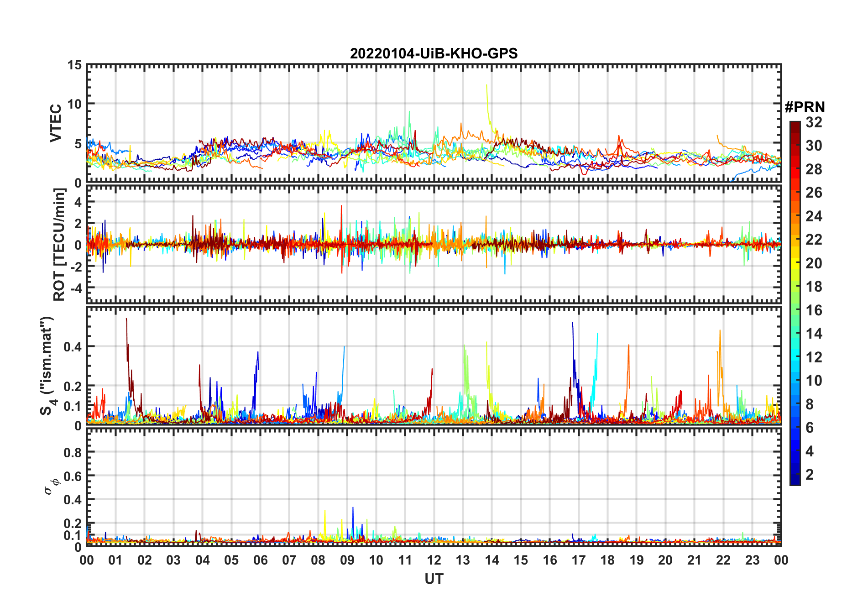868x607 pixels.
Task: Click the VTEC axis tick label 15
Action: [x=75, y=65]
